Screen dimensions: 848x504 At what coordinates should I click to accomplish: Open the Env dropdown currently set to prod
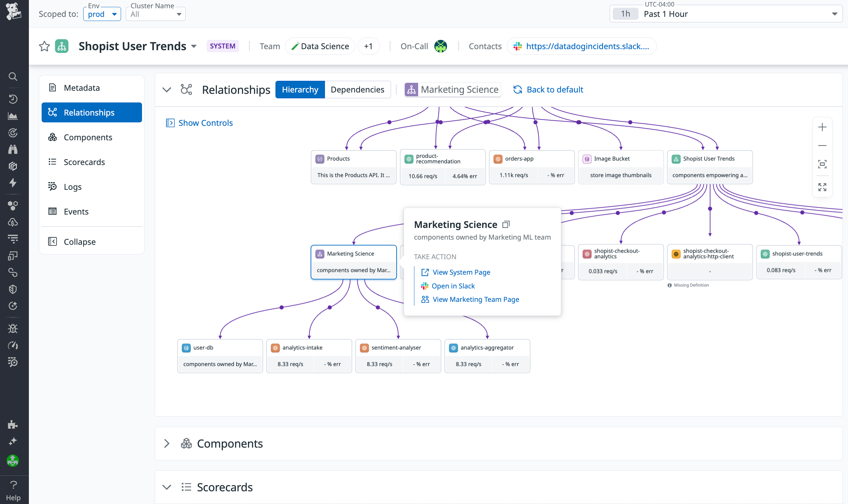click(x=102, y=14)
